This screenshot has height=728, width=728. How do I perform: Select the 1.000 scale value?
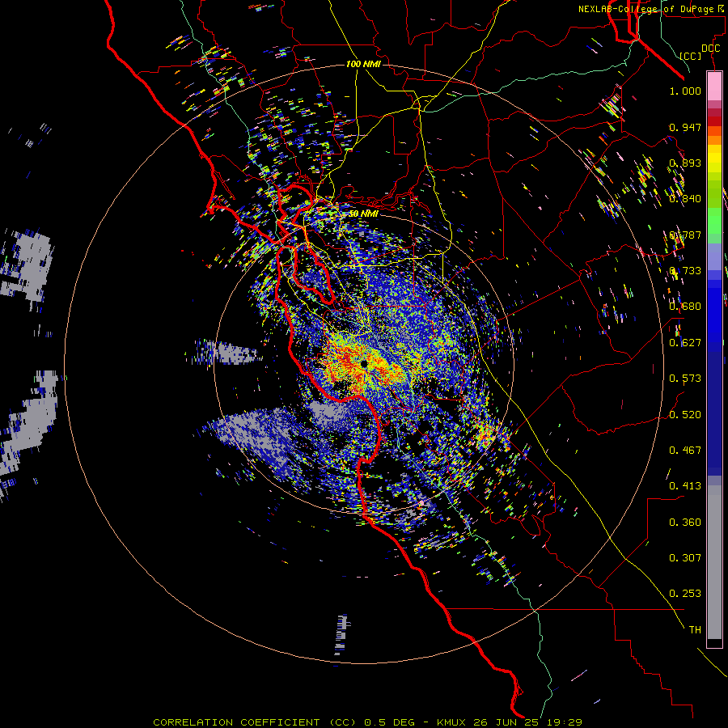click(x=685, y=91)
